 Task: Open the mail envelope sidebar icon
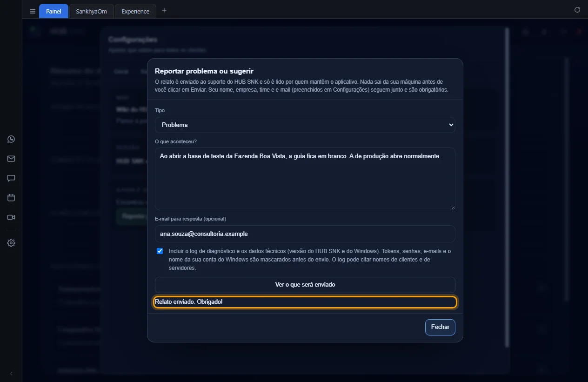[11, 159]
